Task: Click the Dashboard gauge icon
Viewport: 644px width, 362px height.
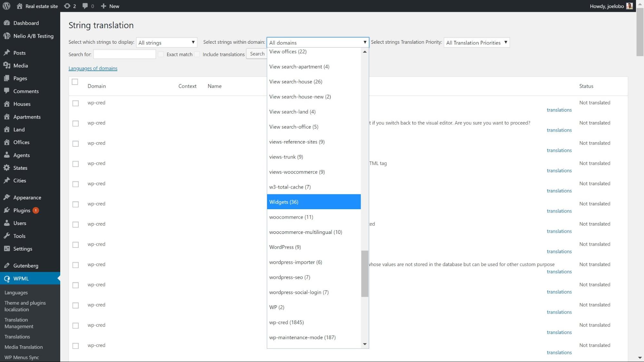Action: (7, 23)
